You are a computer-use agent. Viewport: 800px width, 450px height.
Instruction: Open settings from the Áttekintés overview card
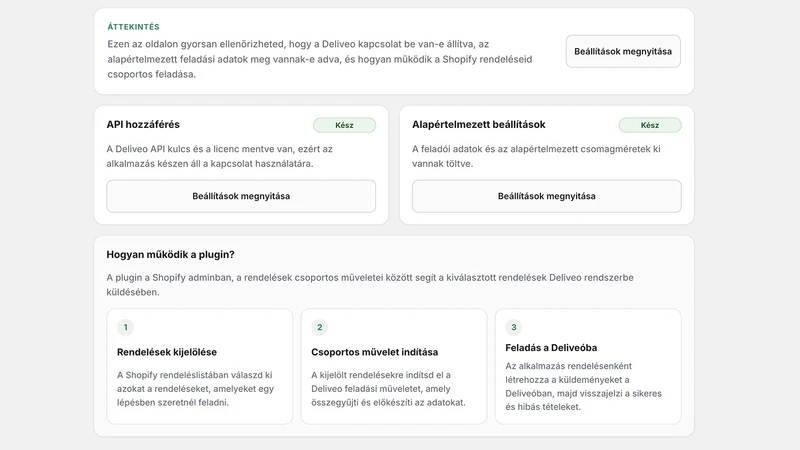click(623, 51)
